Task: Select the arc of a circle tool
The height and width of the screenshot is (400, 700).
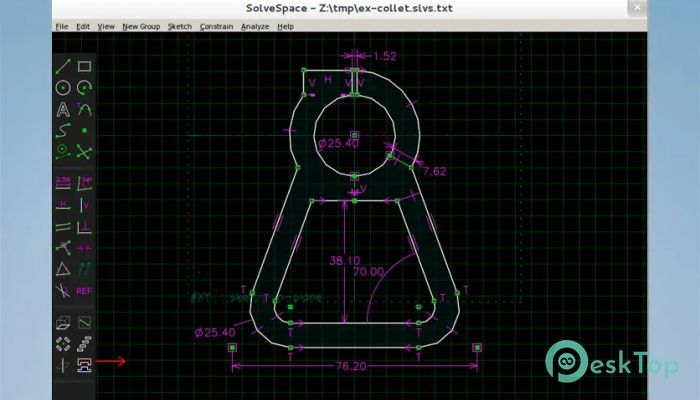Action: click(x=84, y=88)
